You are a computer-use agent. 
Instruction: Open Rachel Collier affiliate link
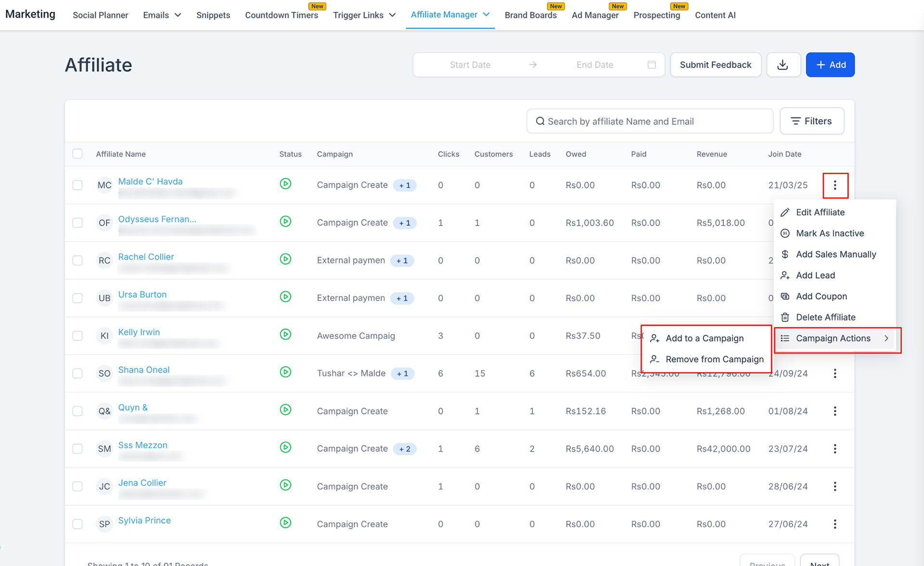click(146, 257)
